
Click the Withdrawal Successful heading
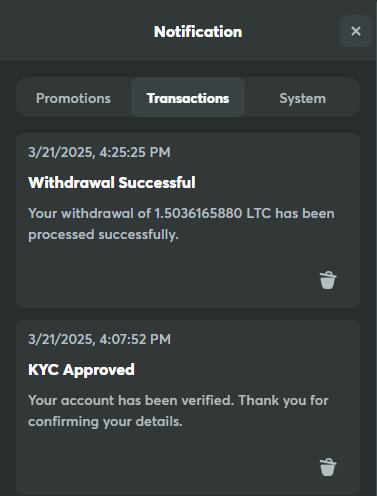click(112, 182)
